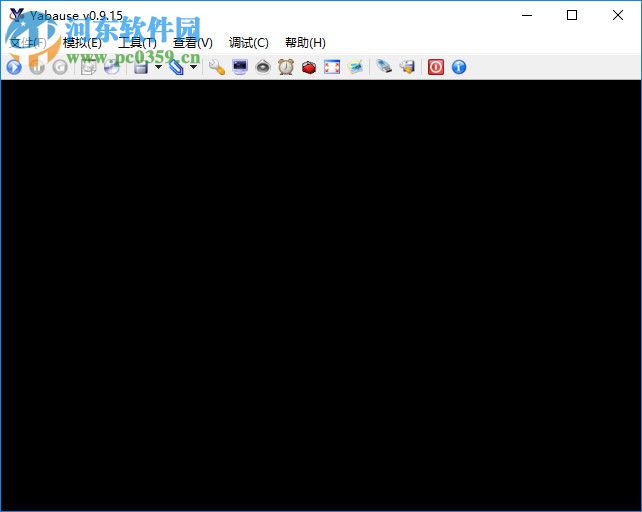This screenshot has height=512, width=642.
Task: Open the 工具(T) menu
Action: tap(137, 43)
